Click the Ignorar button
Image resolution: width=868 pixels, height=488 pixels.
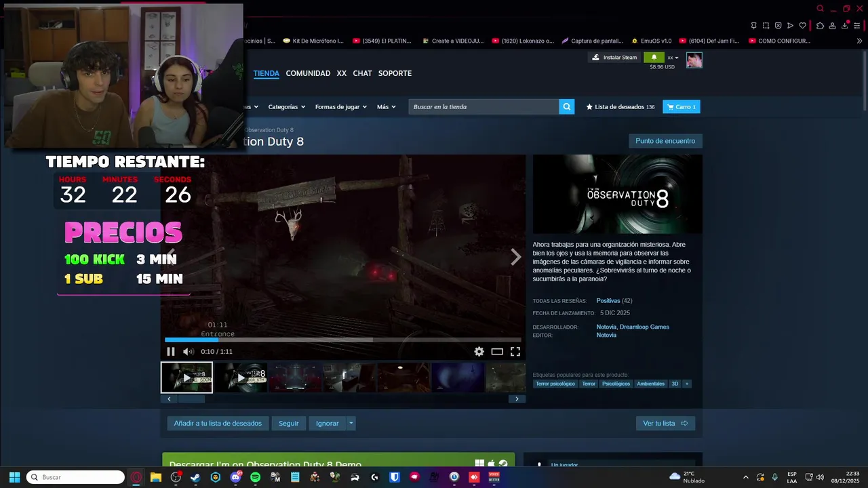(327, 423)
